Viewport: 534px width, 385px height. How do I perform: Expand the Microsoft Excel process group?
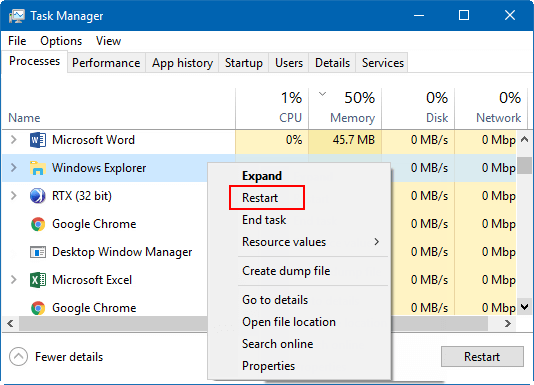14,280
